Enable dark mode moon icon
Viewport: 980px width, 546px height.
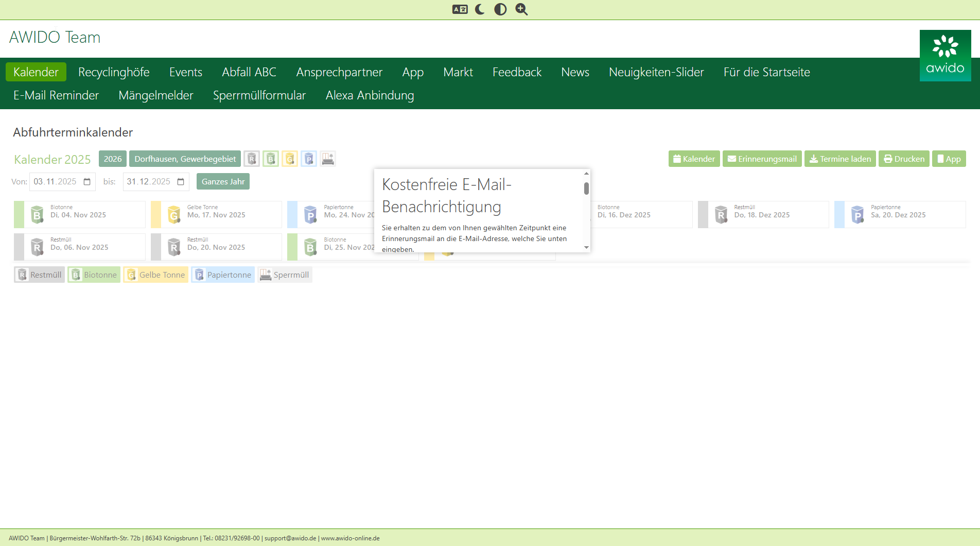pos(480,9)
